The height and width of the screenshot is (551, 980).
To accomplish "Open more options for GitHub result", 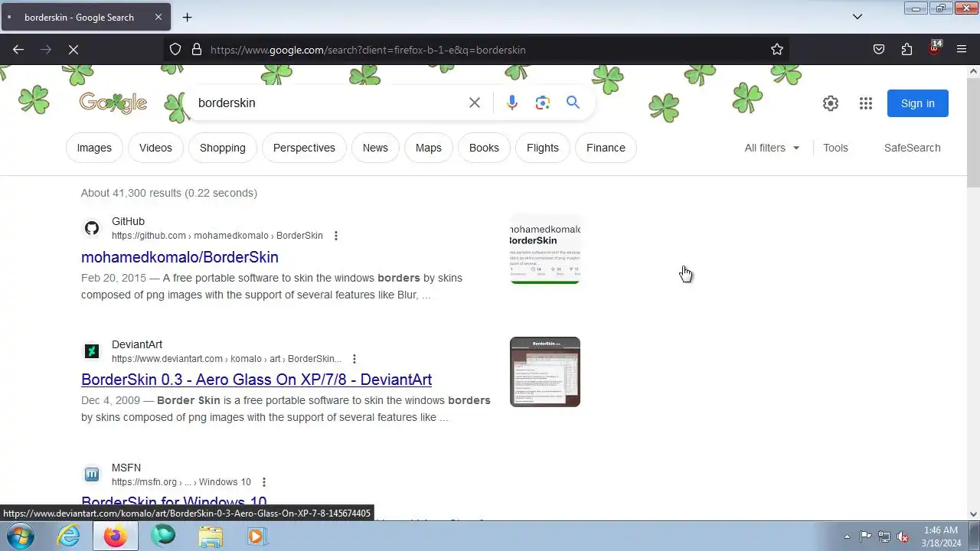I will (x=335, y=236).
